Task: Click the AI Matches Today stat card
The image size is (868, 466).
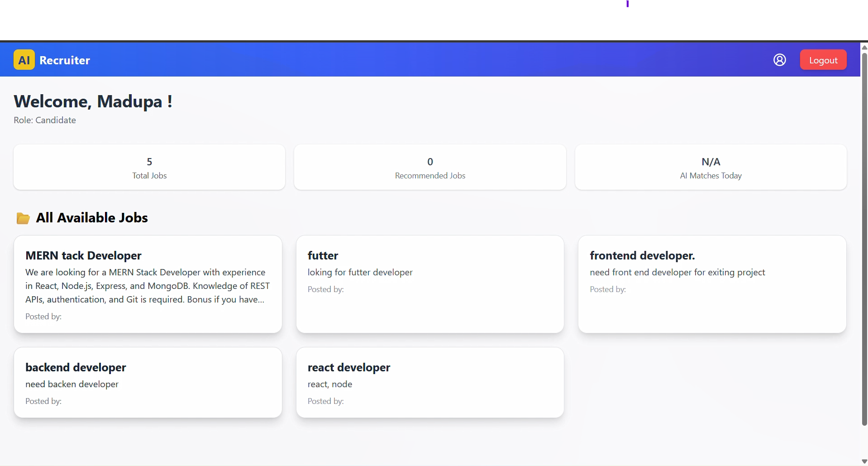Action: (x=711, y=167)
